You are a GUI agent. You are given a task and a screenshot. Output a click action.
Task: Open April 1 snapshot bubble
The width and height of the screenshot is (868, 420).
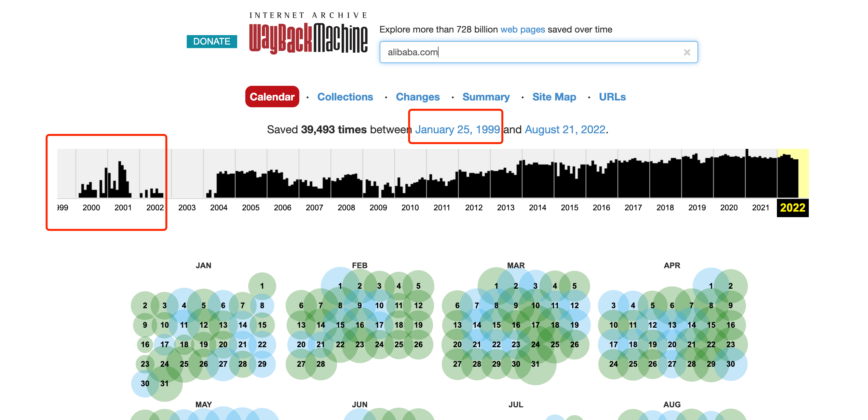pos(711,286)
